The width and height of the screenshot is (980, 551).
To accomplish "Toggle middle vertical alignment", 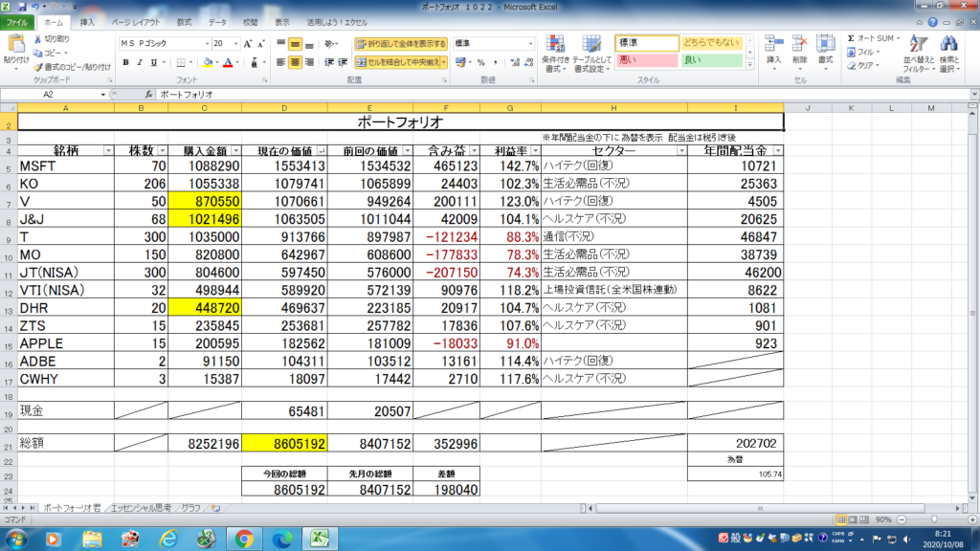I will pos(295,44).
